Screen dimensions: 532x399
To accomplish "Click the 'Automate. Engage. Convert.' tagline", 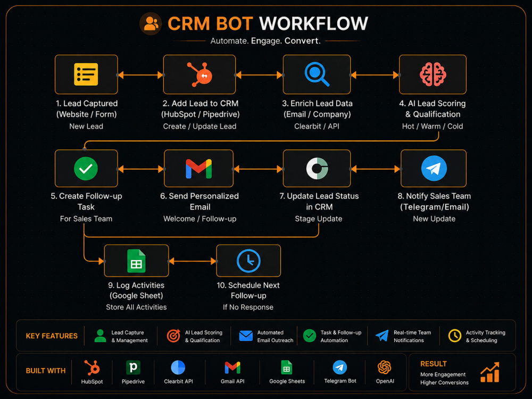I will tap(265, 41).
